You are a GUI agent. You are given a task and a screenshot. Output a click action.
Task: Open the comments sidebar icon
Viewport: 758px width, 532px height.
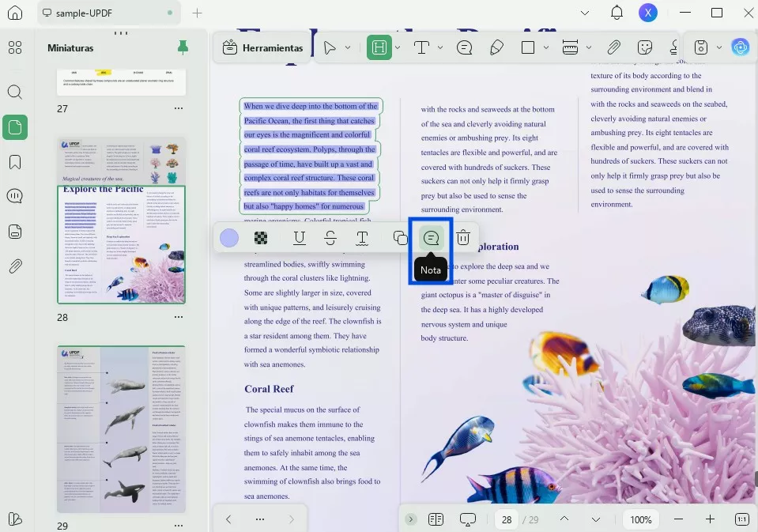point(15,196)
